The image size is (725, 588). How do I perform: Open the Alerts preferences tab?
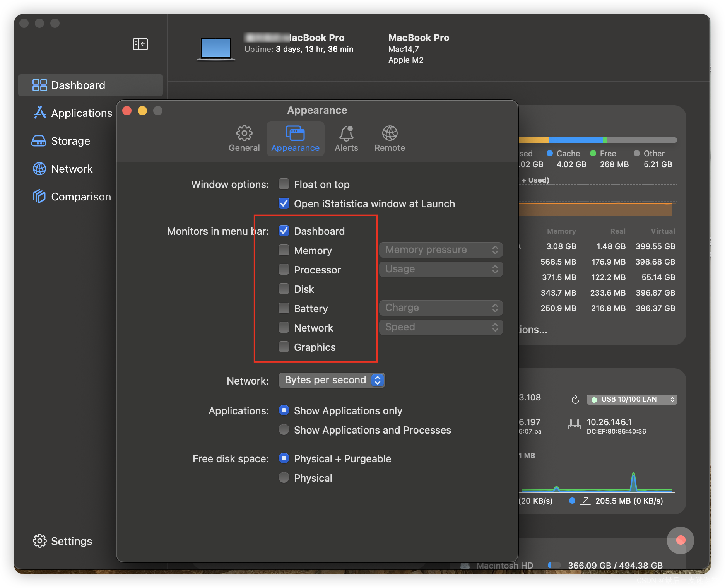tap(346, 138)
